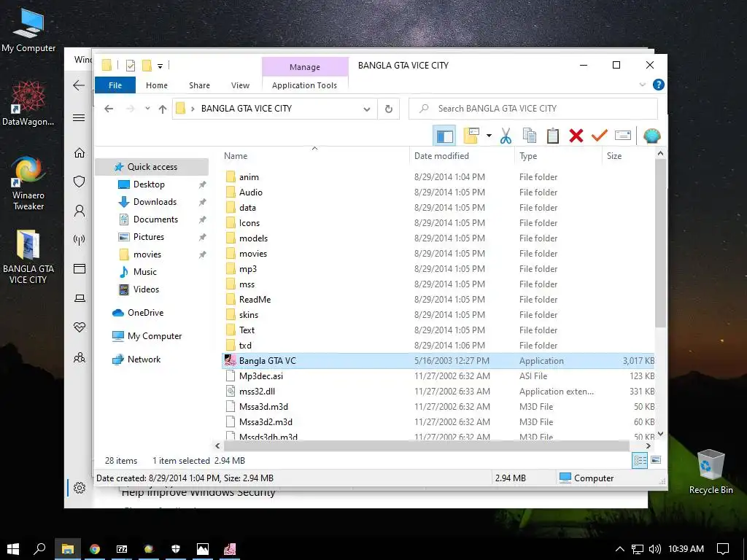747x560 pixels.
Task: Expand the ribbon with the chevron
Action: point(642,85)
